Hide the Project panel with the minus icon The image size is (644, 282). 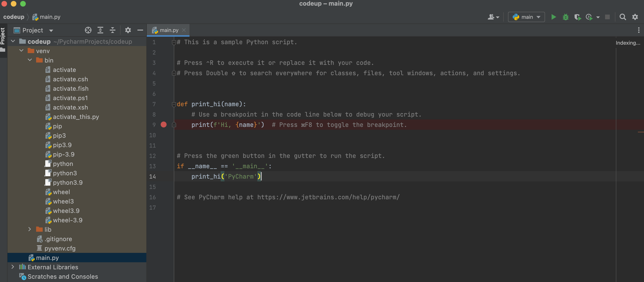click(x=140, y=30)
